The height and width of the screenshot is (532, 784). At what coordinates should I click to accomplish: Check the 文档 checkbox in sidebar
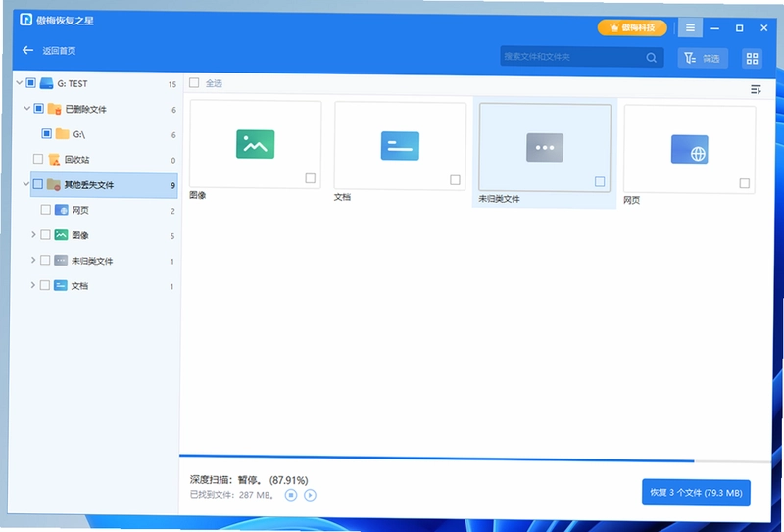pos(44,285)
